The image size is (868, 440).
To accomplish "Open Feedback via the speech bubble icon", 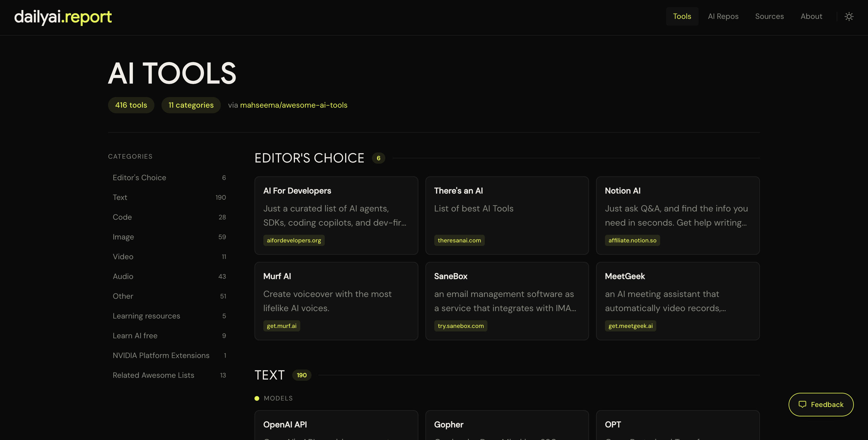I will click(x=803, y=404).
